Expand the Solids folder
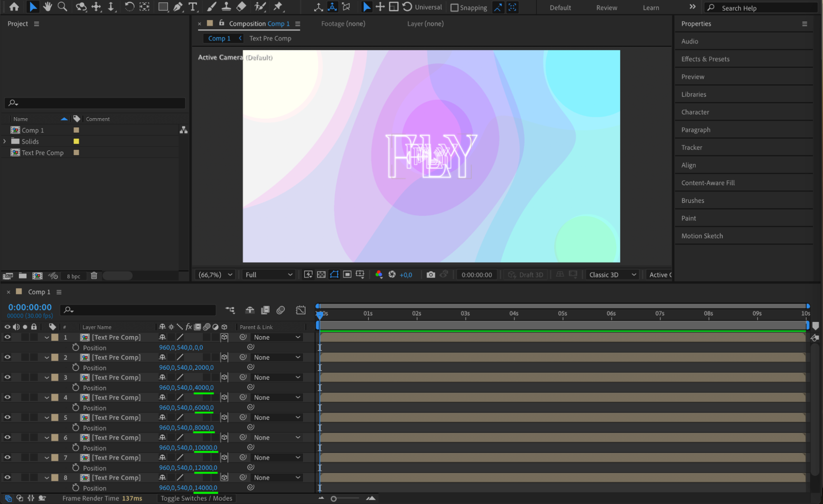This screenshot has height=504, width=823. coord(5,141)
